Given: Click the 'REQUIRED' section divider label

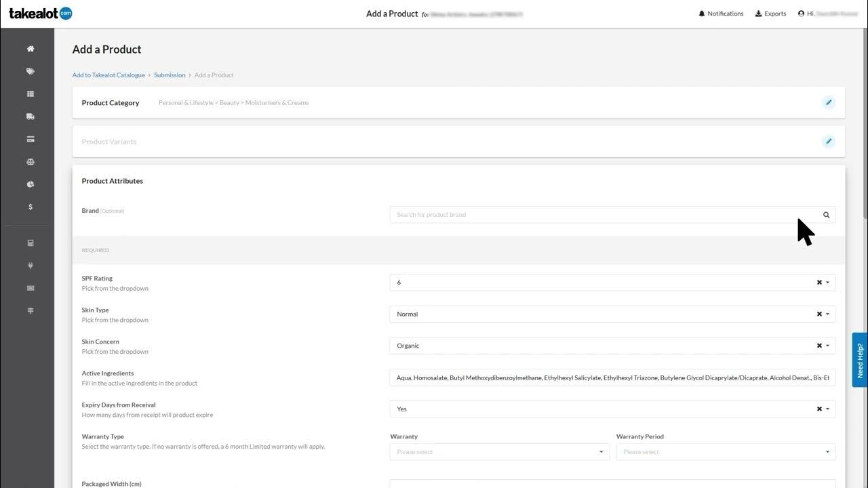Looking at the screenshot, I should tap(96, 251).
